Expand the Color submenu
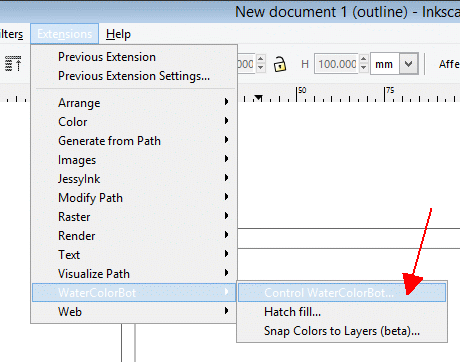The width and height of the screenshot is (460, 362). point(134,122)
